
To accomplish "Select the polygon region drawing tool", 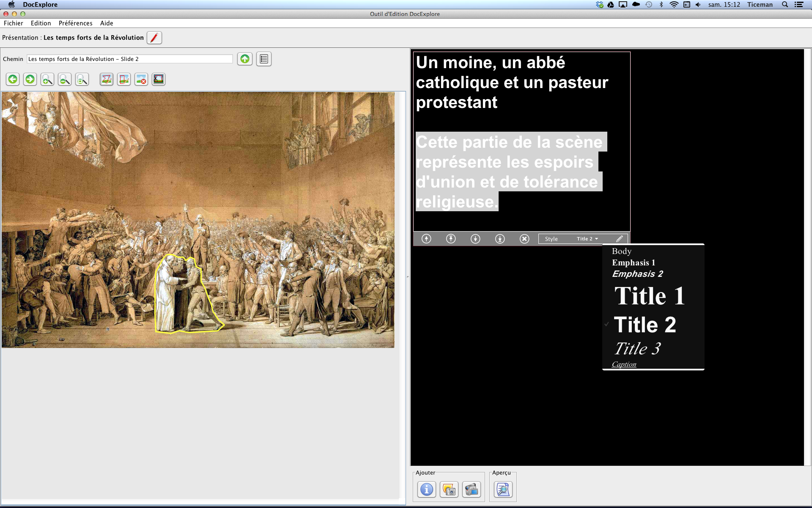I will coord(107,79).
